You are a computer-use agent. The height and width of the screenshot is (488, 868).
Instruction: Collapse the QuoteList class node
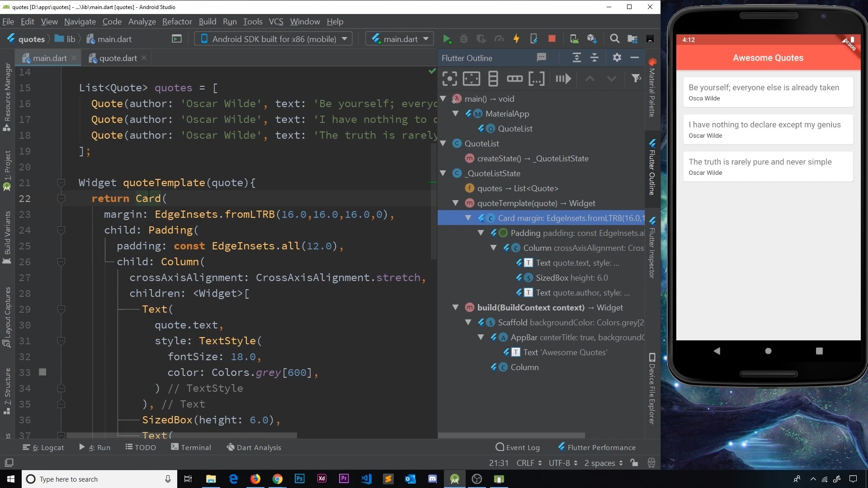point(443,143)
